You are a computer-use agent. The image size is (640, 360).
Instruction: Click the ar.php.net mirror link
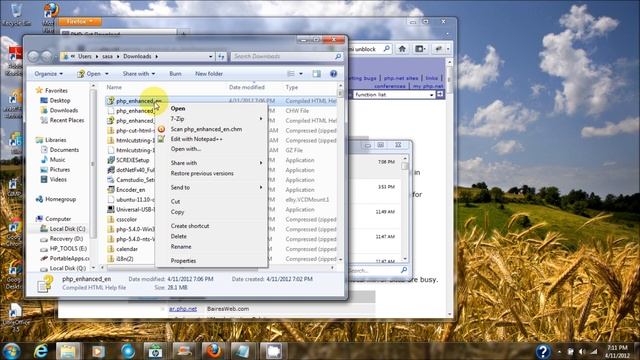182,309
